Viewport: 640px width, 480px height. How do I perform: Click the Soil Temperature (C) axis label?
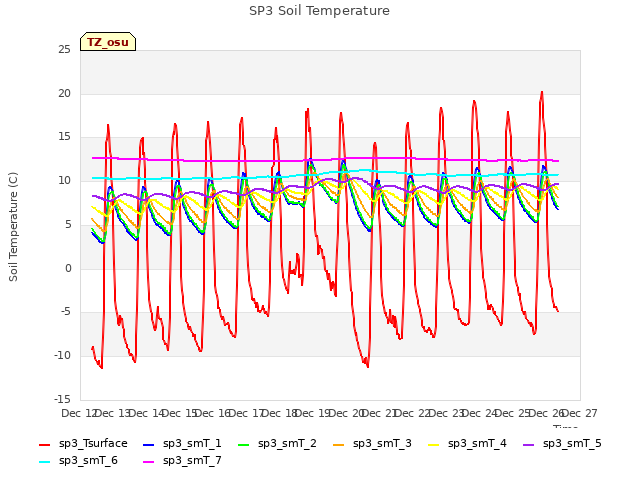[13, 227]
